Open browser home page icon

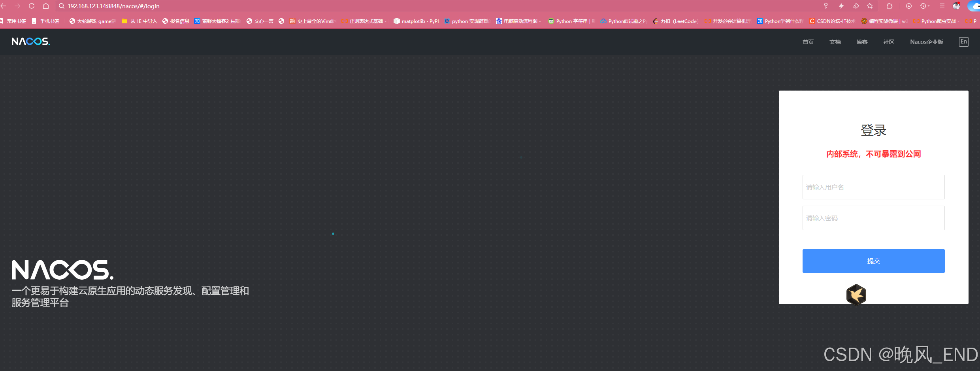click(x=46, y=6)
